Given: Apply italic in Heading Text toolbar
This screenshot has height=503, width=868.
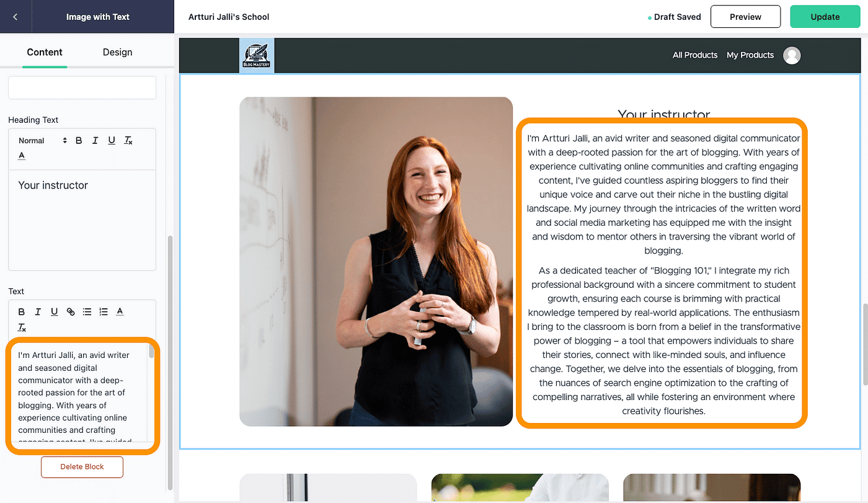Looking at the screenshot, I should (95, 141).
